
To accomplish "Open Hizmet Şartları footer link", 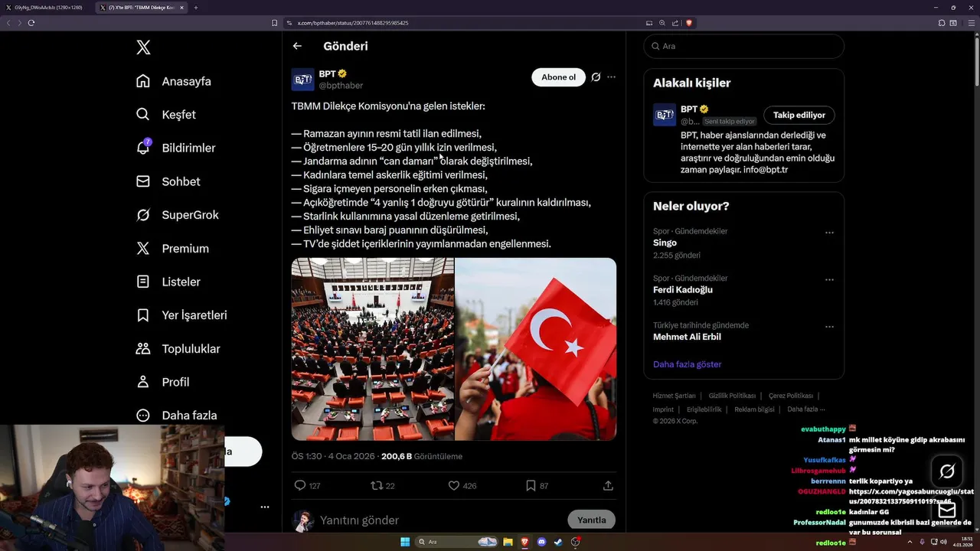I will (x=674, y=396).
